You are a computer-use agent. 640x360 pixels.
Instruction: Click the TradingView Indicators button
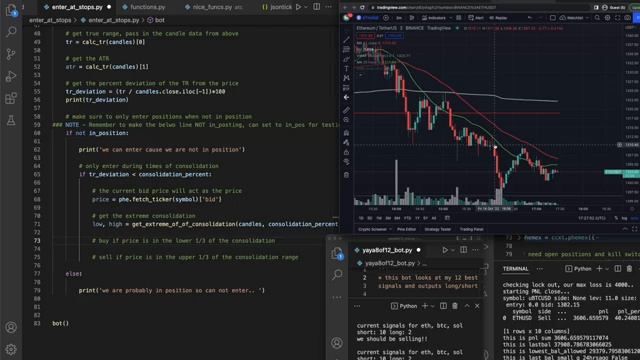pyautogui.click(x=434, y=18)
